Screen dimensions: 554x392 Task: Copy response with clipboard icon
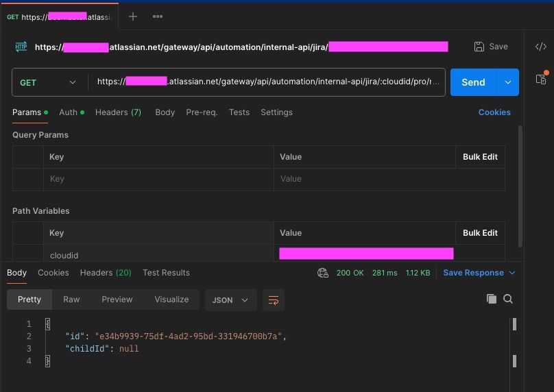[x=492, y=299]
